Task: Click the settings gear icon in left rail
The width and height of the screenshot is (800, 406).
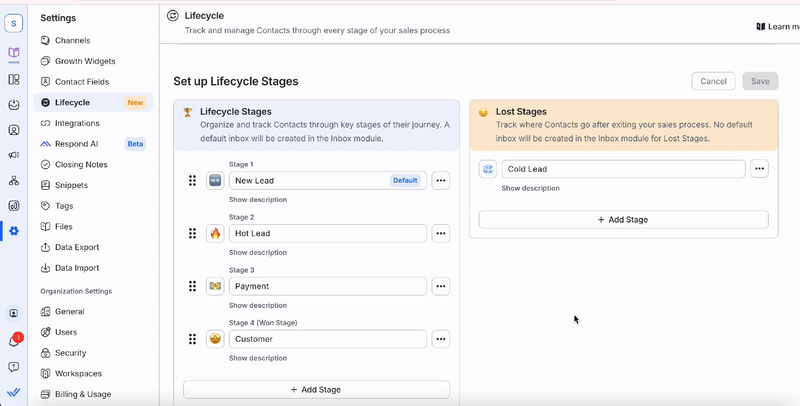Action: click(x=14, y=231)
